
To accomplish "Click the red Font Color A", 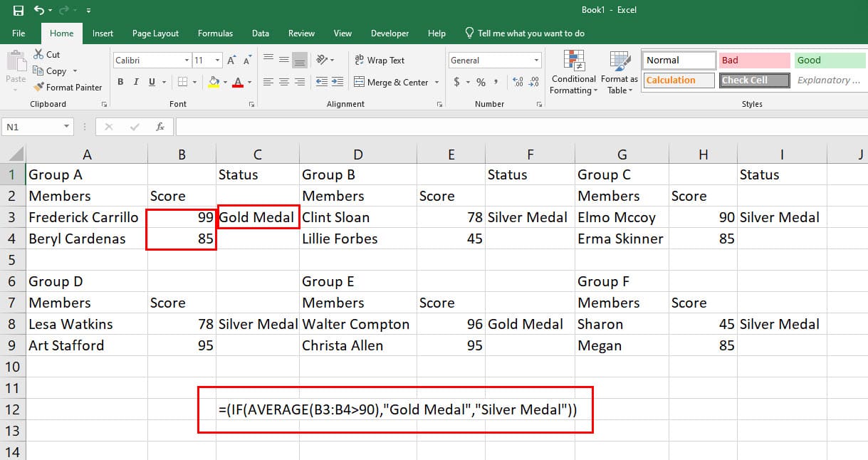I will (x=238, y=83).
